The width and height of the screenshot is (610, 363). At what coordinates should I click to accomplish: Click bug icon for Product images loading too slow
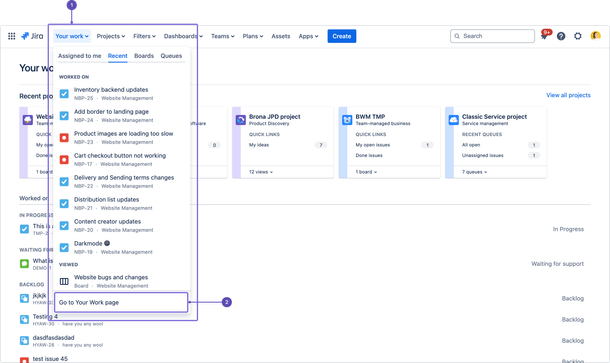(x=64, y=138)
